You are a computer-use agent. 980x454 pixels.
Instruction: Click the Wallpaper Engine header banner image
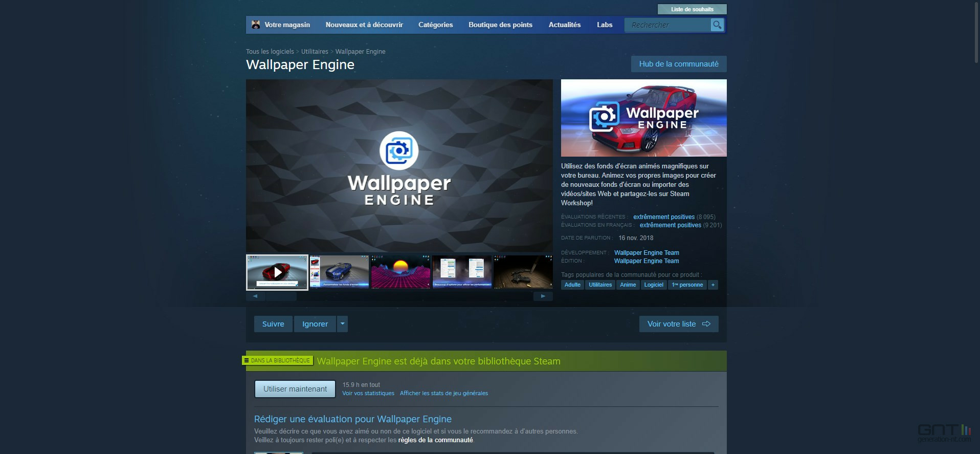[x=643, y=118]
